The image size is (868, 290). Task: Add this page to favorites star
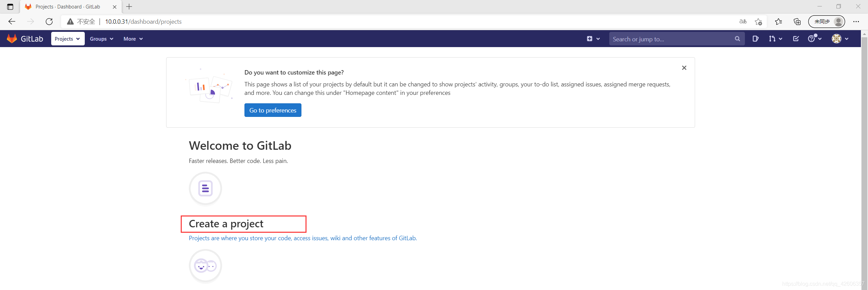[x=758, y=22]
